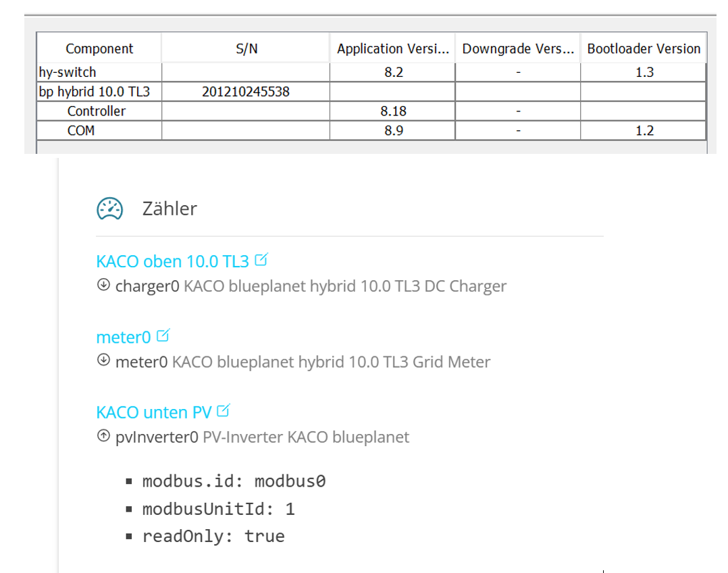The image size is (728, 573).
Task: Click edit icon next to KACO unten PV
Action: 224,410
